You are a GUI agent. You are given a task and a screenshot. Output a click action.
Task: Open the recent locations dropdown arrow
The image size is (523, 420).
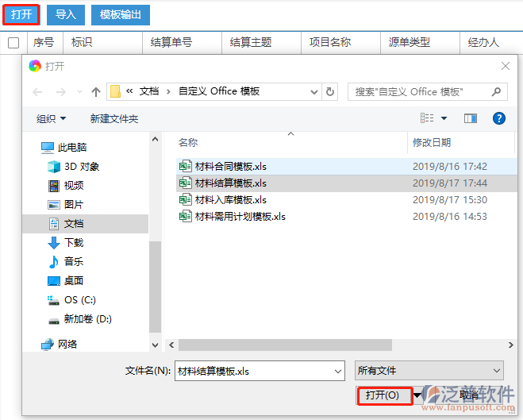(79, 91)
